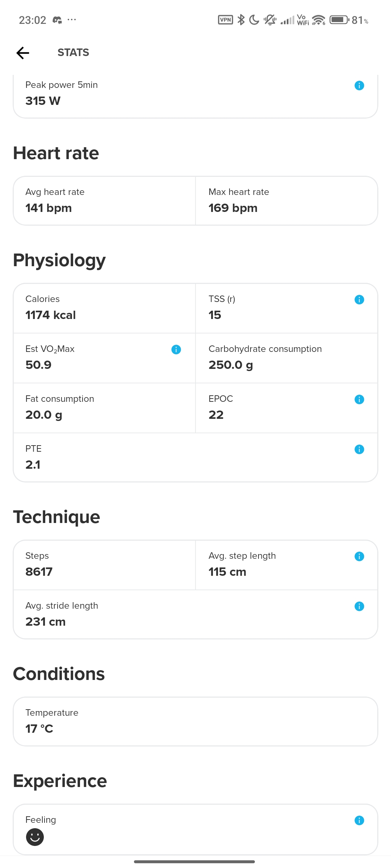Tap the Carbohydrate consumption cell

point(286,358)
